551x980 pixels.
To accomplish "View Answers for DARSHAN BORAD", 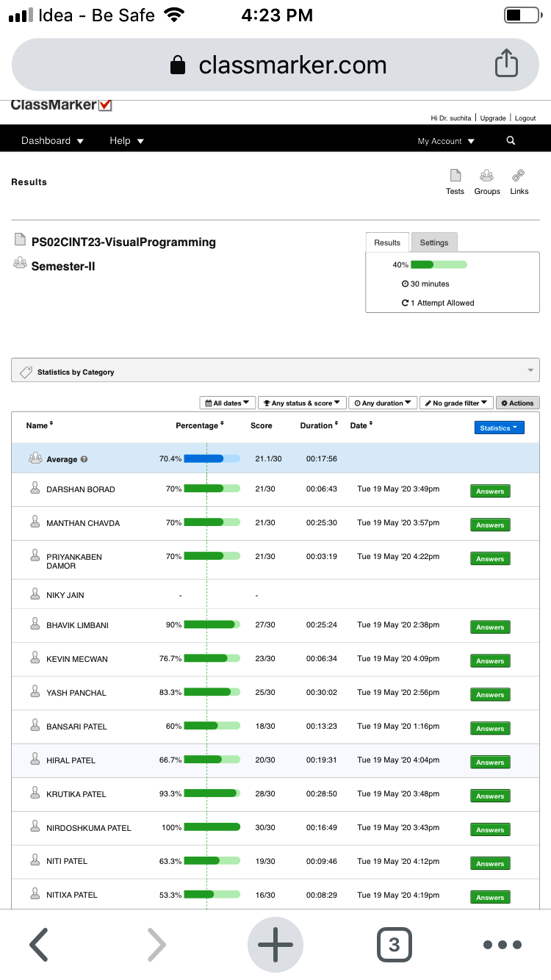I will coord(490,491).
